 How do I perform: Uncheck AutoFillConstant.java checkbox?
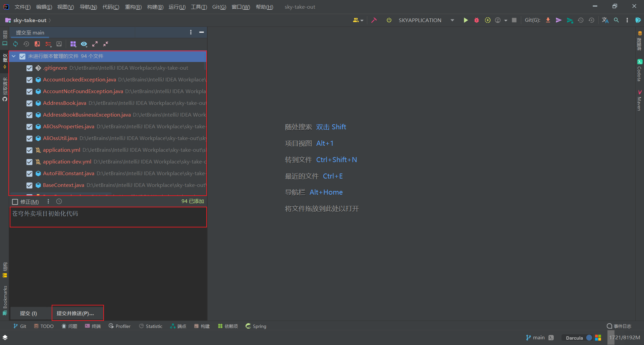pyautogui.click(x=30, y=174)
